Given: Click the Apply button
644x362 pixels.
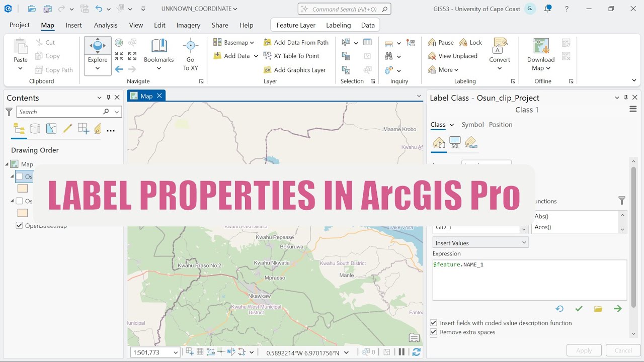Looking at the screenshot, I should coord(584,350).
